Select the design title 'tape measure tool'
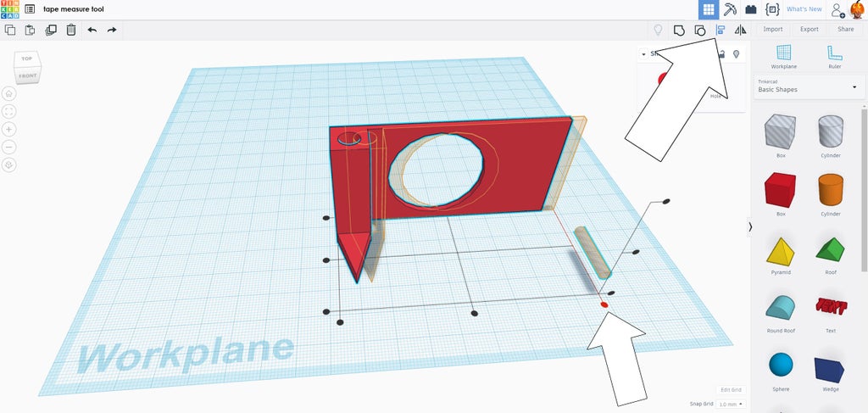The height and width of the screenshot is (413, 868). 74,8
